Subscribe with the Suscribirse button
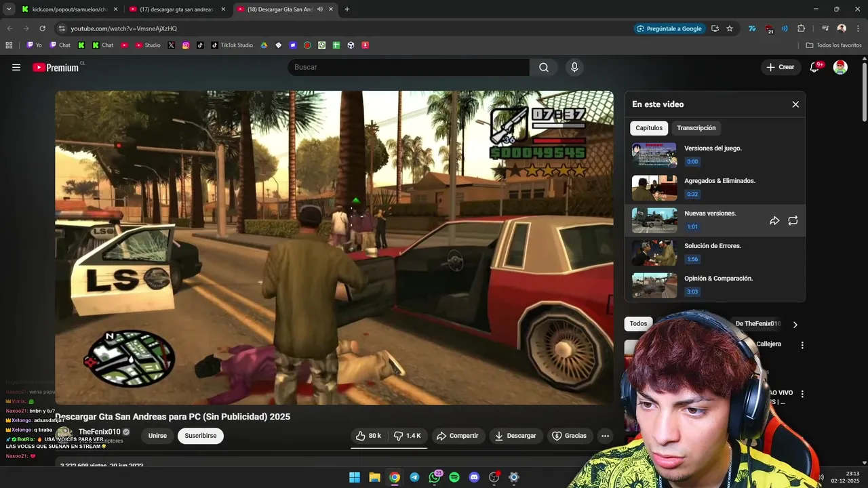This screenshot has width=868, height=488. pyautogui.click(x=201, y=436)
